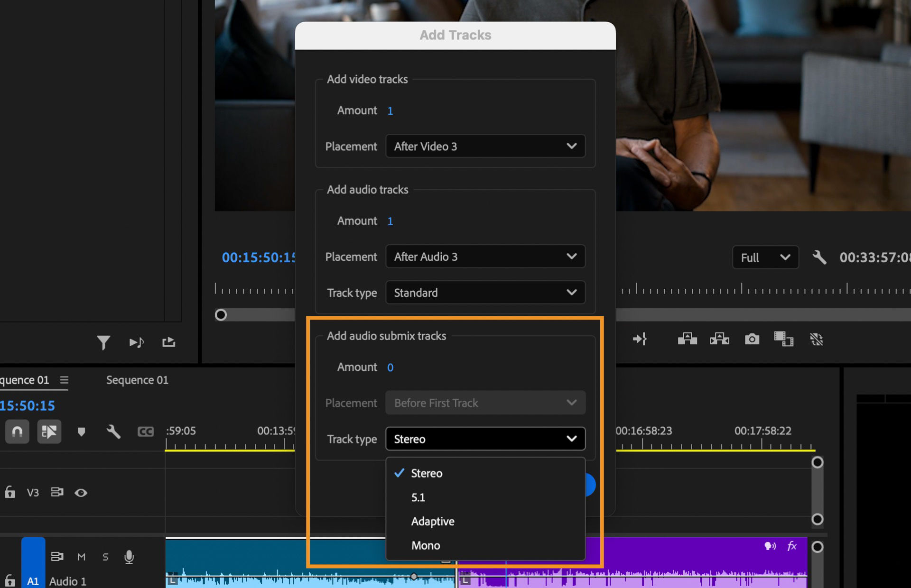
Task: Click the Closed Captions icon
Action: pos(146,432)
